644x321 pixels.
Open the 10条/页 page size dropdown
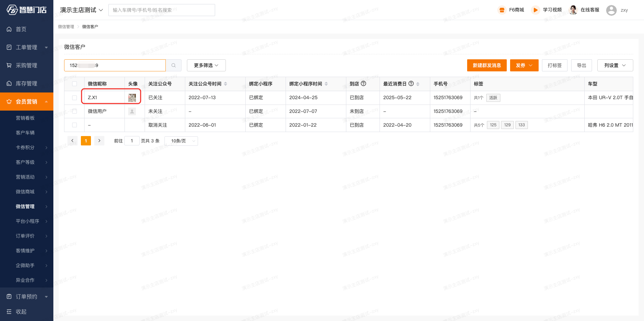[x=181, y=141]
